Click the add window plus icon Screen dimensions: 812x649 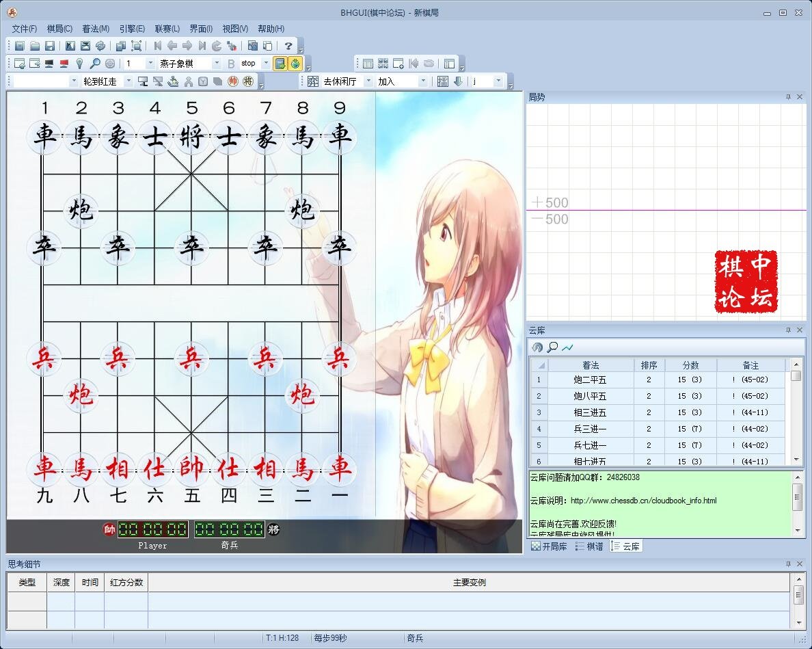[398, 64]
